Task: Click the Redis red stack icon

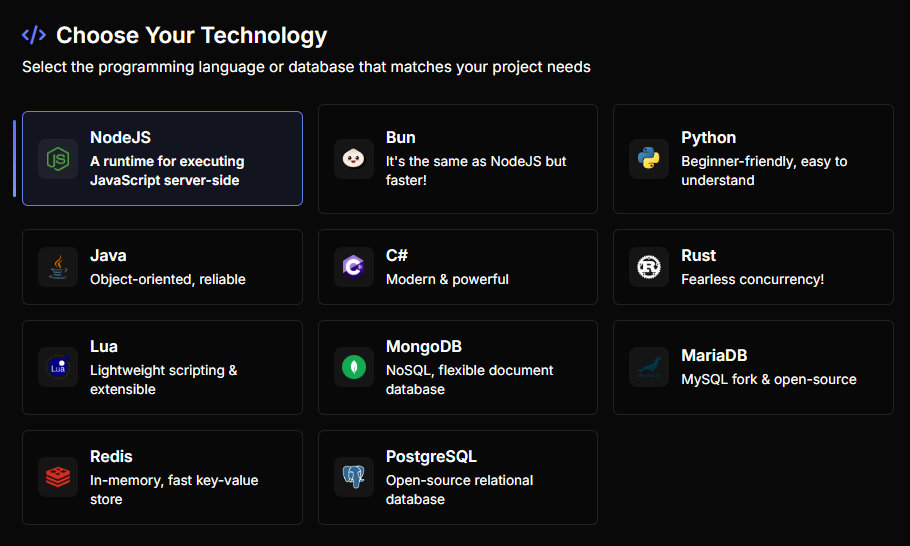Action: (x=58, y=477)
